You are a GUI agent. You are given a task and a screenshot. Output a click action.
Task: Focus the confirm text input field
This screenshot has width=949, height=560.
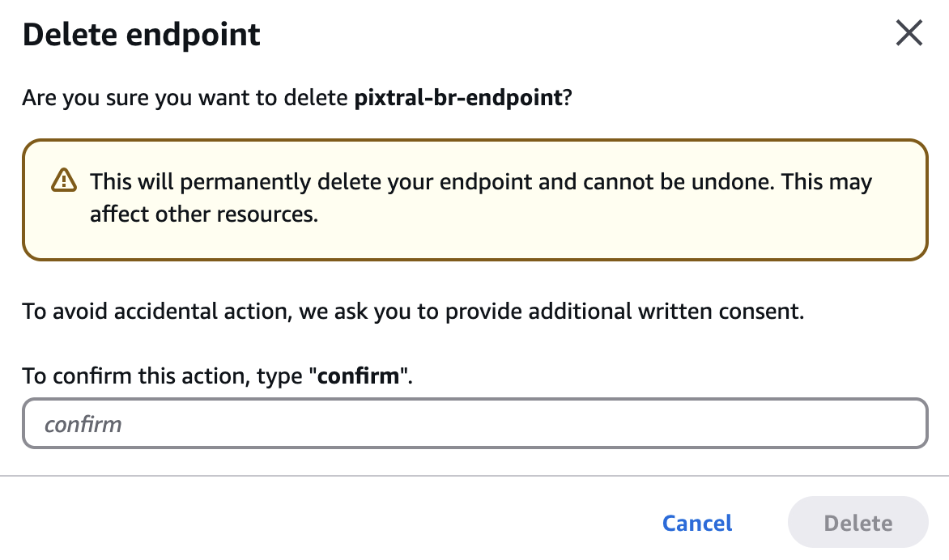474,423
